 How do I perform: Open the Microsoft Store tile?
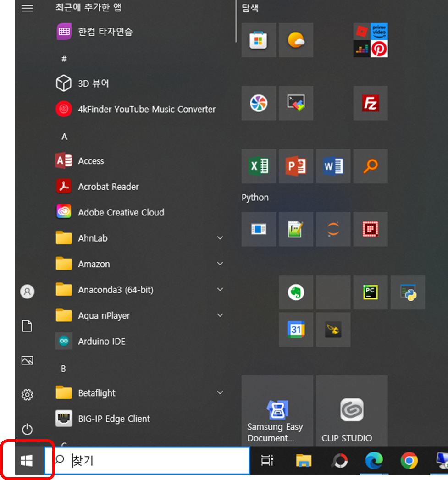(x=259, y=40)
